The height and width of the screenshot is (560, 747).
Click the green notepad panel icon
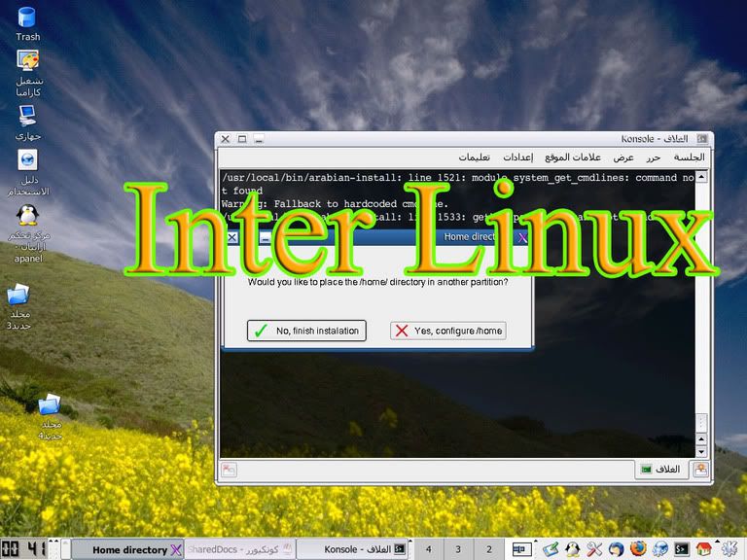(551, 549)
